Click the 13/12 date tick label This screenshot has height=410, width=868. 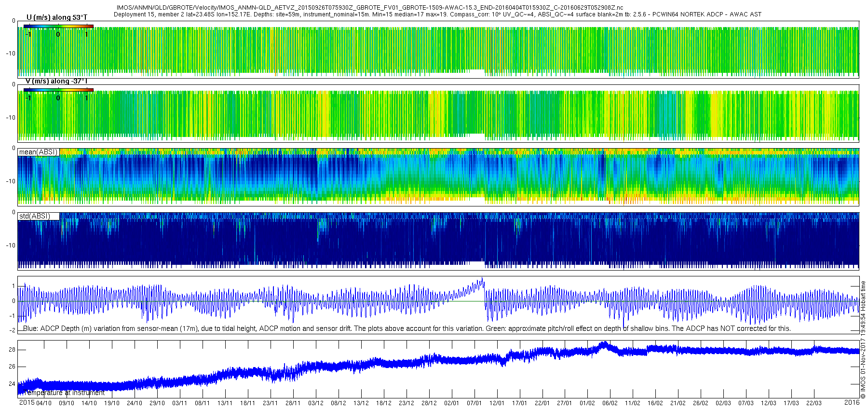pyautogui.click(x=361, y=403)
